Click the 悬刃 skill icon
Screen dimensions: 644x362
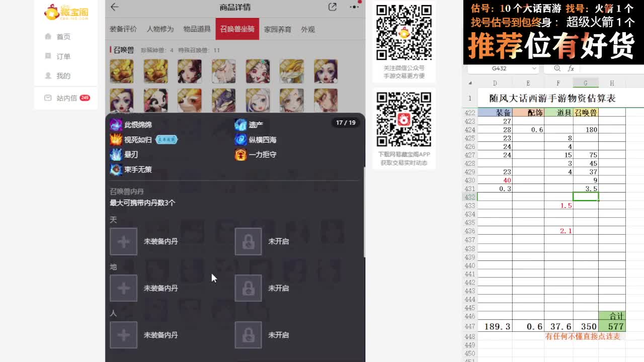[117, 155]
